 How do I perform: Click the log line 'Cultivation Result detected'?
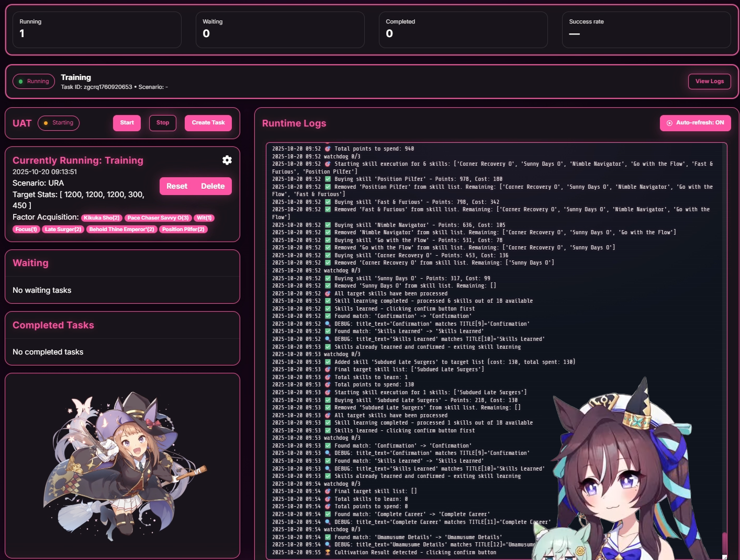(x=384, y=552)
